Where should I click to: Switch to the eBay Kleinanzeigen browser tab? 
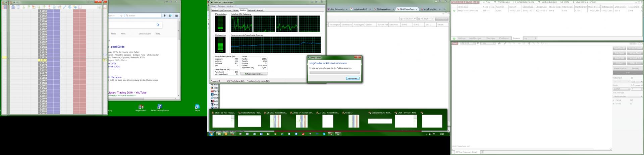pyautogui.click(x=338, y=9)
